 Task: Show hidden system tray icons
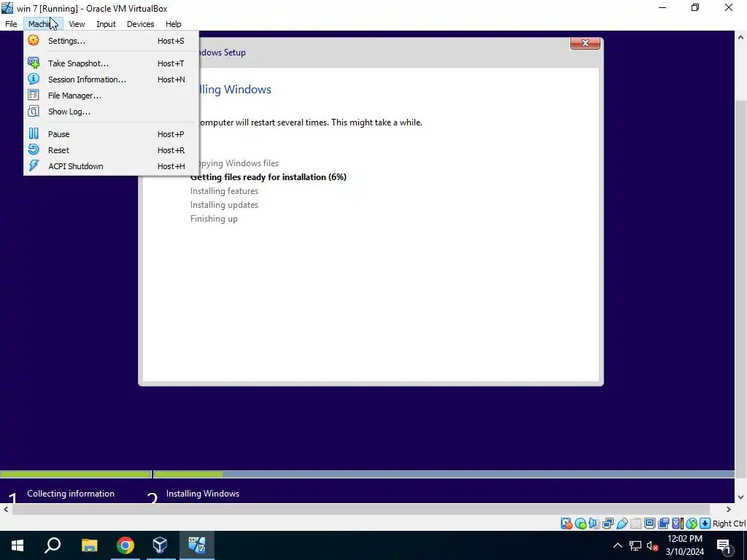pyautogui.click(x=617, y=545)
